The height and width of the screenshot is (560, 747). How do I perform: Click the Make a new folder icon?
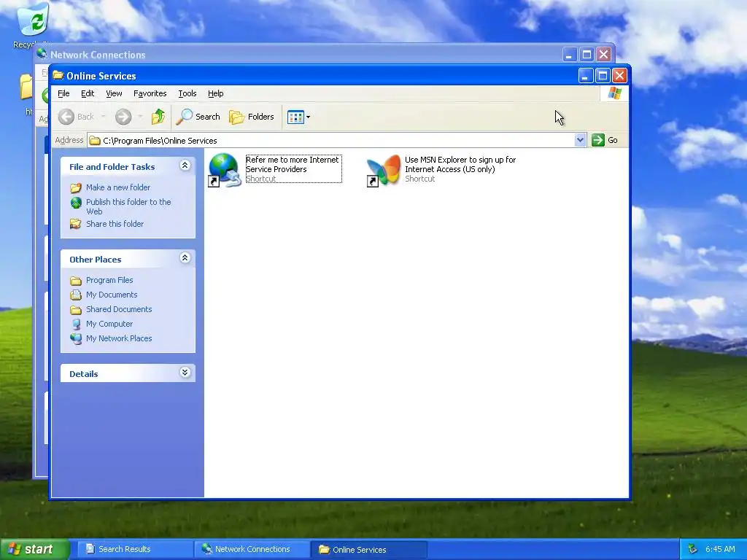click(76, 187)
